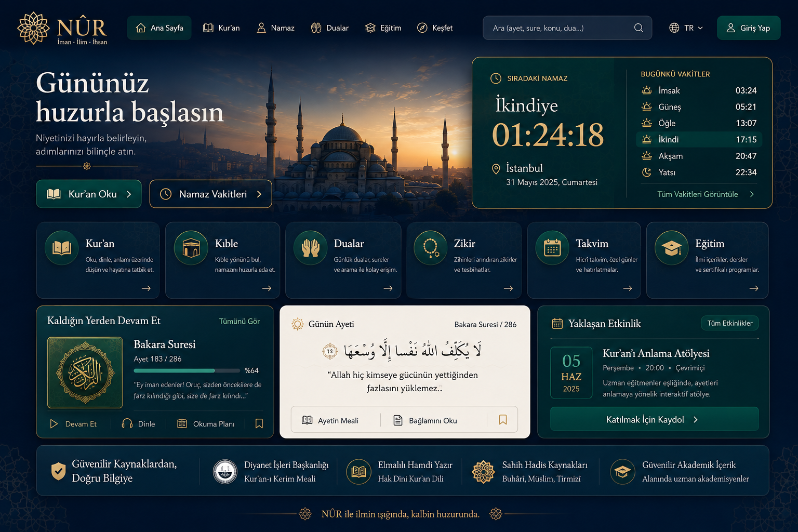Screen dimensions: 798x532
Task: Click Katılmak İçin Kaydol button
Action: coord(655,419)
